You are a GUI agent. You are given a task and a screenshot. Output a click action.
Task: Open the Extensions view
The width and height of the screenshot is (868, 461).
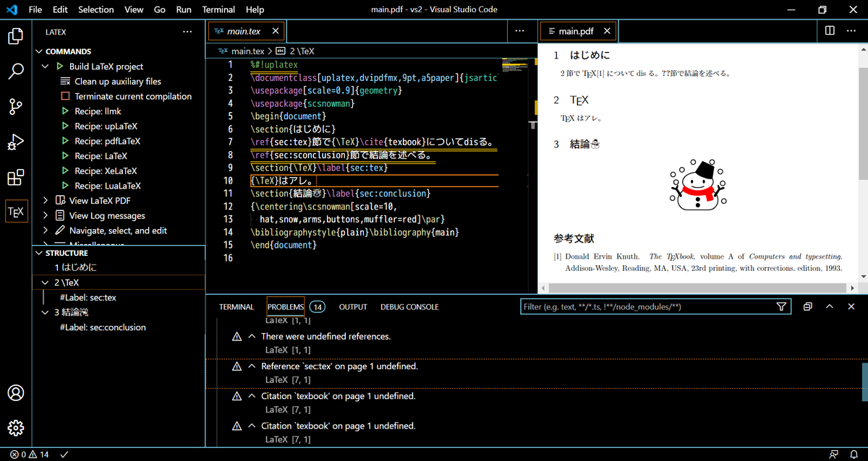click(16, 177)
